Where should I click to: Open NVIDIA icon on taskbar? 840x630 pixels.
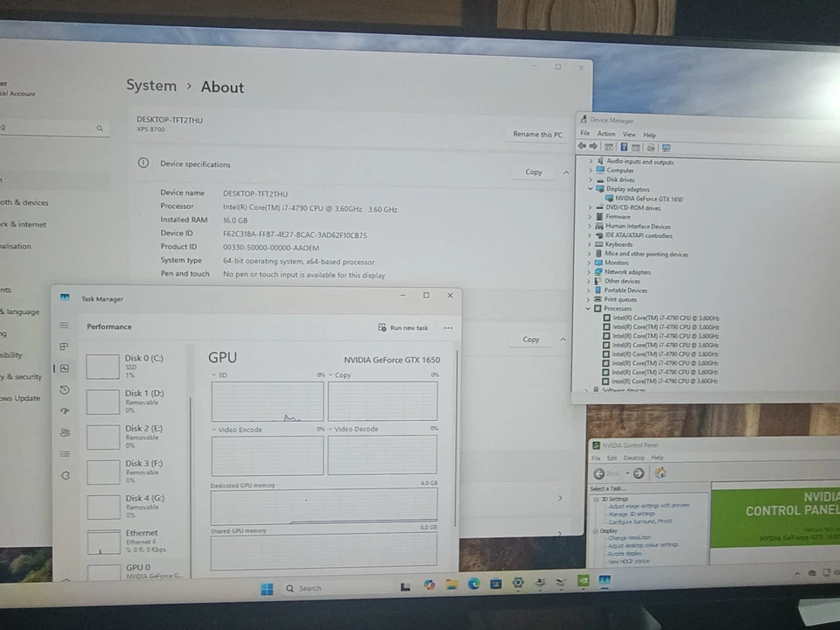pos(584,581)
